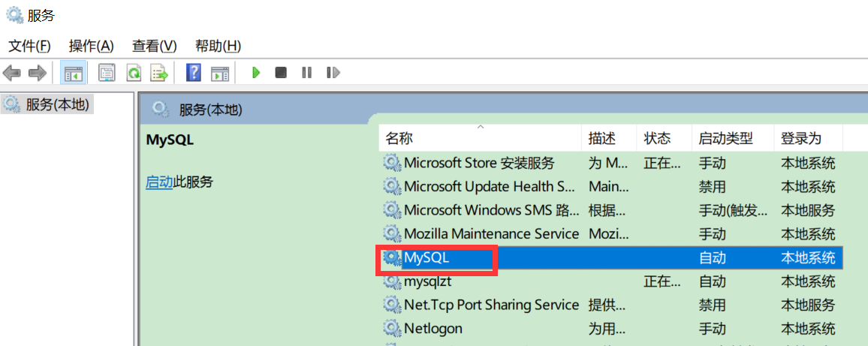
Task: Click 为用... description in Netlogon row
Action: (607, 328)
